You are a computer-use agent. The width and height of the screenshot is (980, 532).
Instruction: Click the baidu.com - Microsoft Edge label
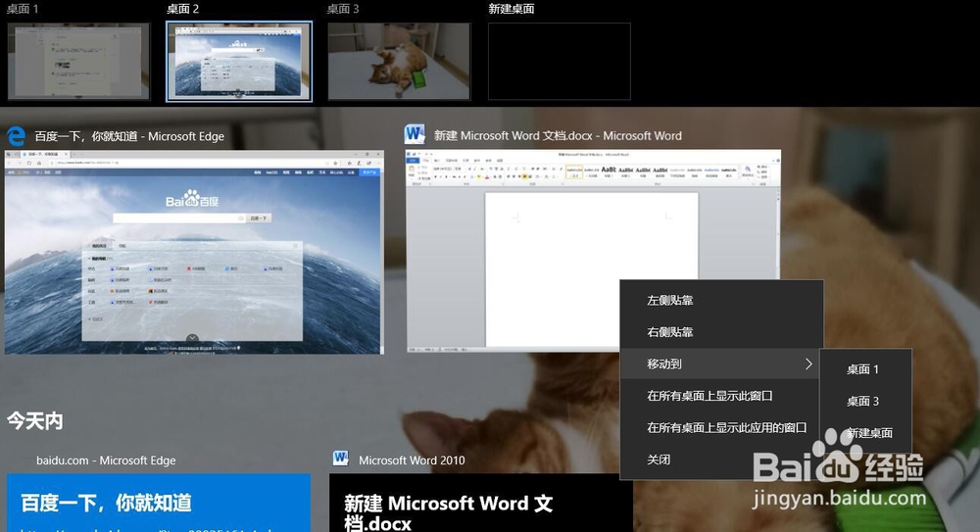(106, 460)
